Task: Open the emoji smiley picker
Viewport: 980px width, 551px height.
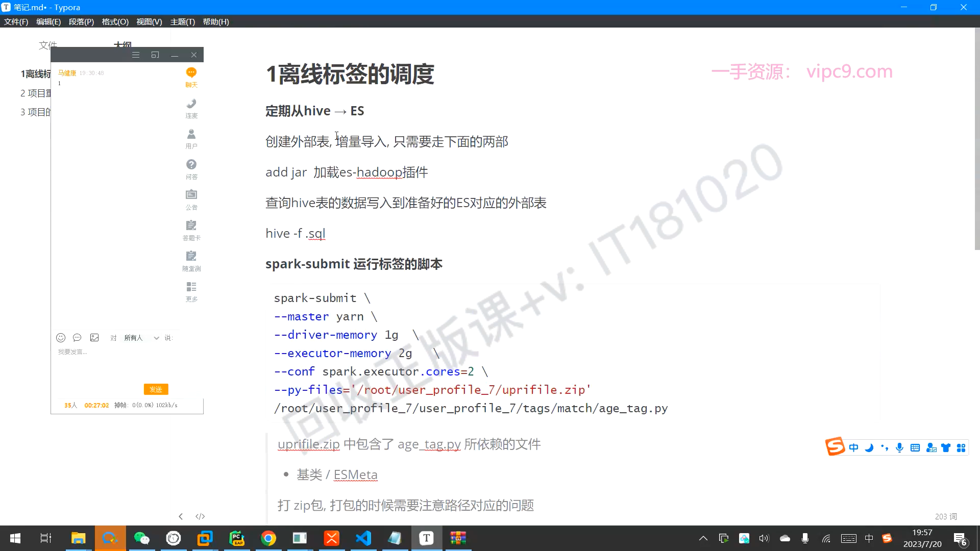Action: [61, 338]
